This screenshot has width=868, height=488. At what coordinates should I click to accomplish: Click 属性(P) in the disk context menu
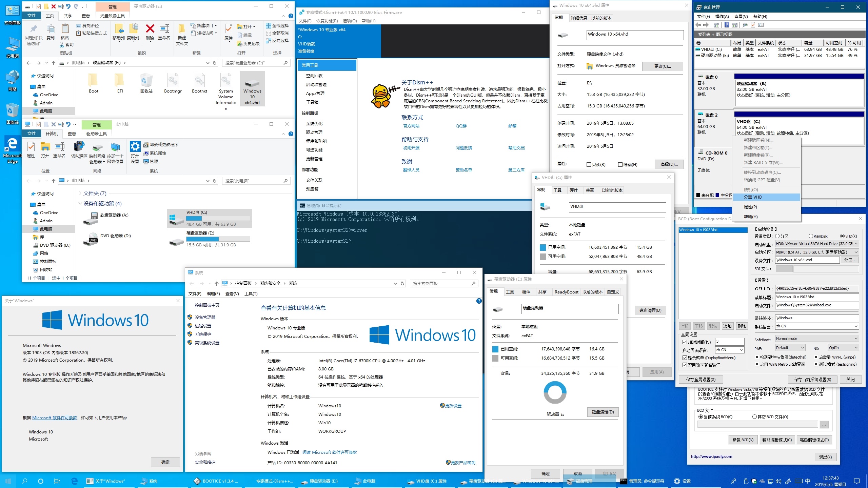tap(766, 207)
